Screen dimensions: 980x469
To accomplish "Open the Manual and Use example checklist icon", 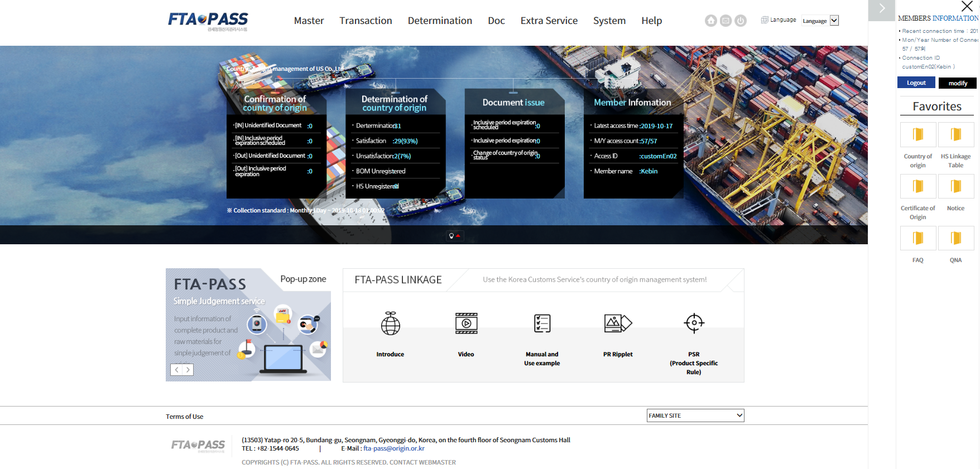I will (542, 323).
